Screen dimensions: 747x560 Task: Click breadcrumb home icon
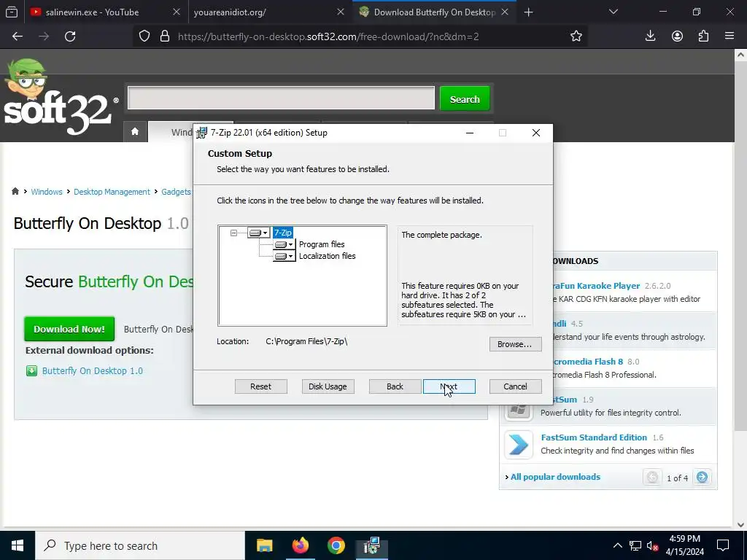[x=15, y=192]
